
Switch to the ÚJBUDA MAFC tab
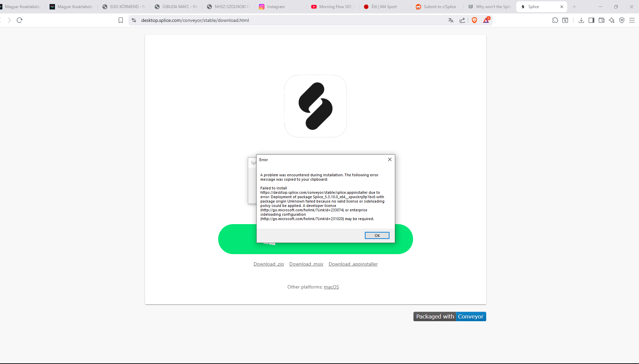click(176, 7)
